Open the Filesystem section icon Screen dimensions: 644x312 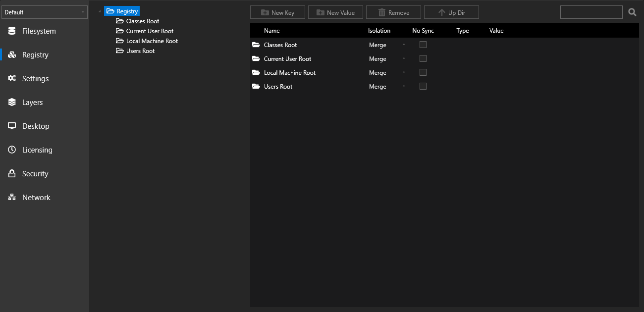coord(12,31)
